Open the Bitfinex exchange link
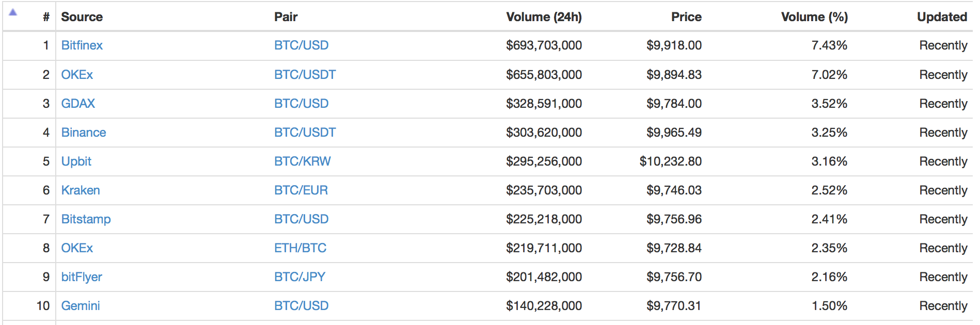The image size is (980, 325). (82, 45)
